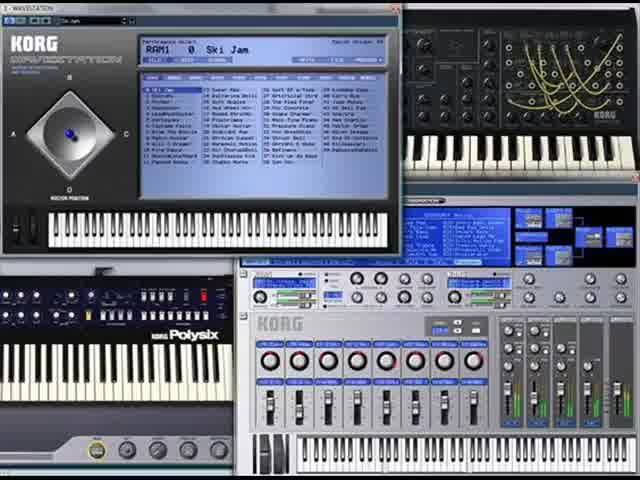
Task: Open left synth blue program display in Legacy Cell
Action: pos(284,283)
